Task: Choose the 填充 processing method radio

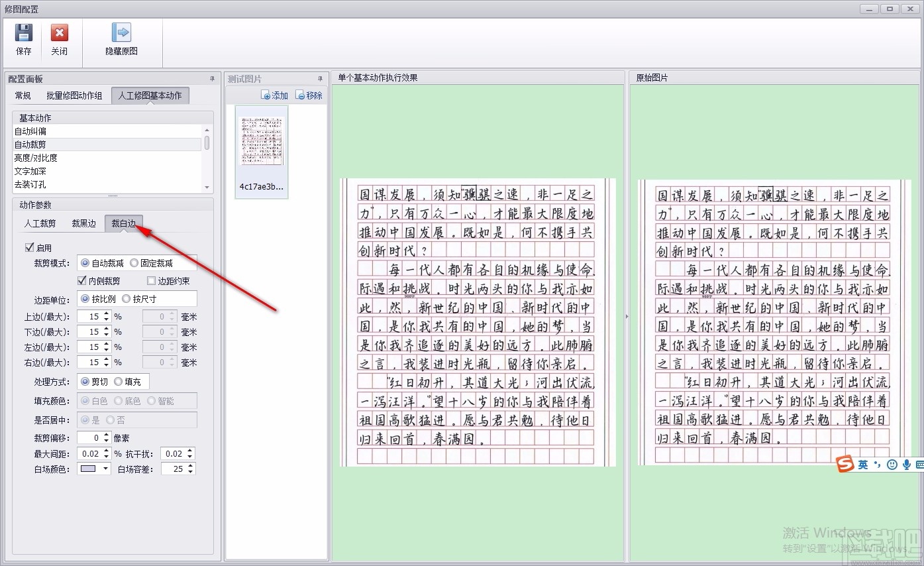Action: (118, 381)
